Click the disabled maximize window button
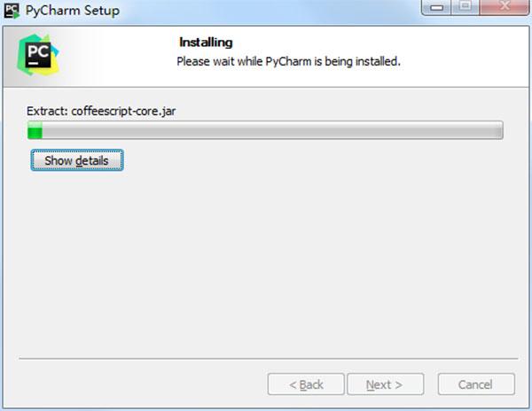This screenshot has width=532, height=411. [x=465, y=7]
